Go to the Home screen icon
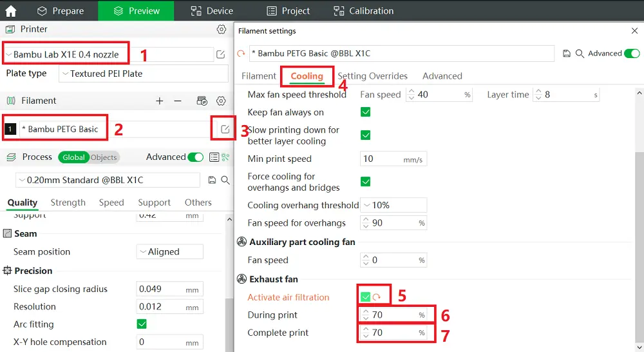Image resolution: width=644 pixels, height=352 pixels. 11,11
